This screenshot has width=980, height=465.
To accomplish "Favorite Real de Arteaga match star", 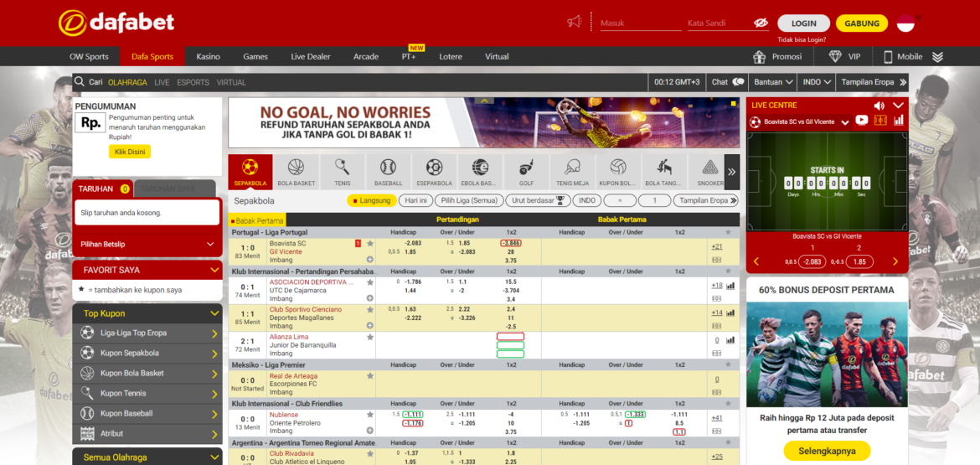I will [x=370, y=376].
